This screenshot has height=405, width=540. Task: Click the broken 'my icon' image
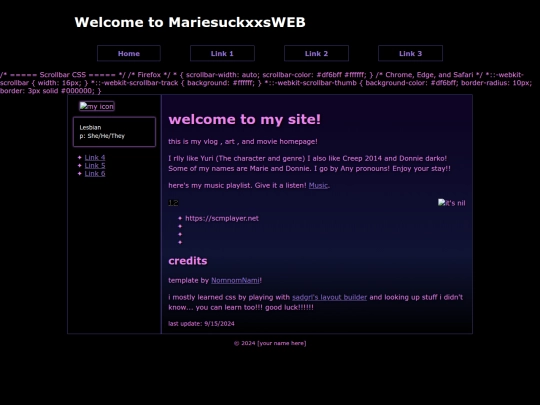click(x=97, y=106)
